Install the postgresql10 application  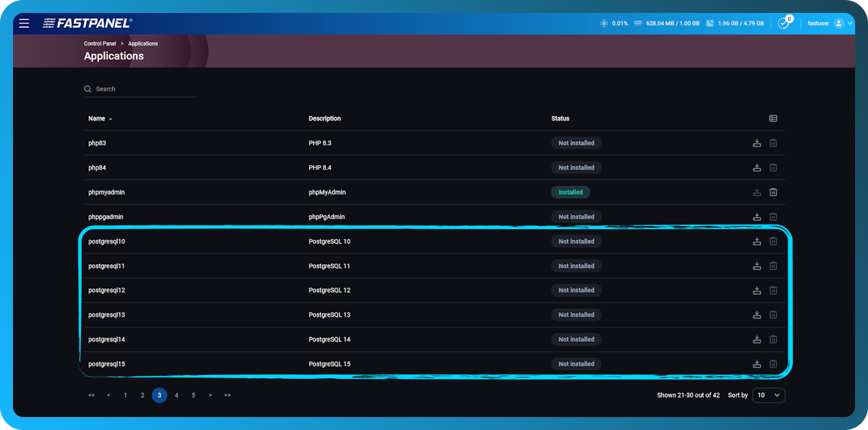pos(757,240)
